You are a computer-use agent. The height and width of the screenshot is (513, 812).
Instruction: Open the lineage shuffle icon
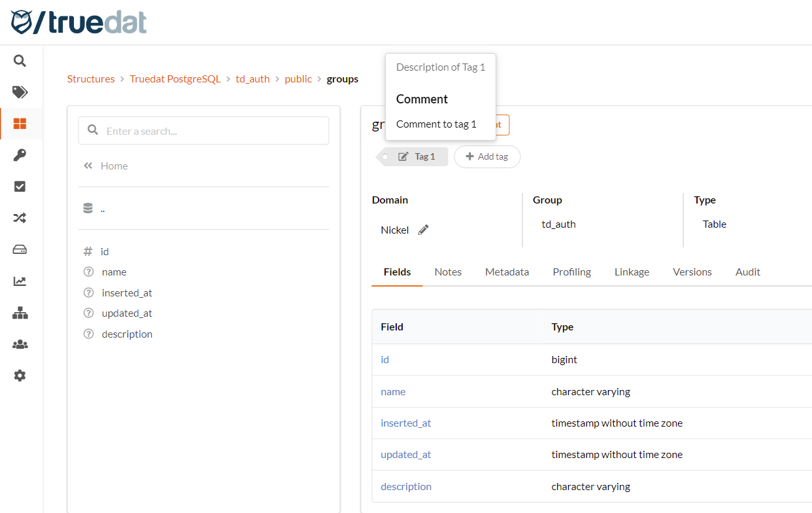(x=20, y=217)
